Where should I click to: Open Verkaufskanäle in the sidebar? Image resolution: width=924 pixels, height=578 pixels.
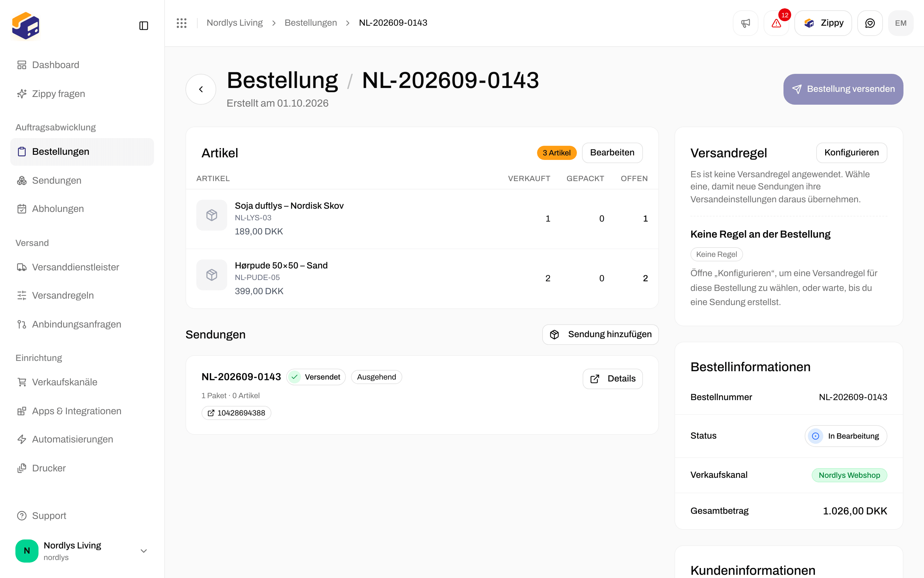pos(82,382)
